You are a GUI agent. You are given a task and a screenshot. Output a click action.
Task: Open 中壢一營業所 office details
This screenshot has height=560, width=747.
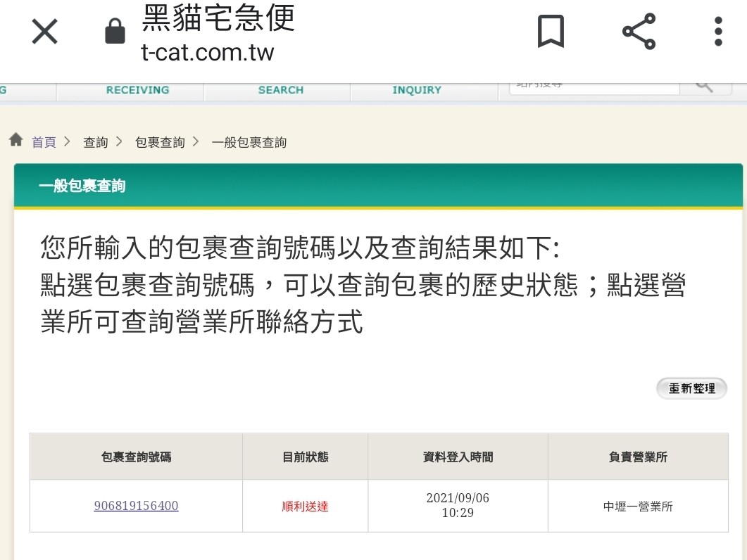coord(638,507)
